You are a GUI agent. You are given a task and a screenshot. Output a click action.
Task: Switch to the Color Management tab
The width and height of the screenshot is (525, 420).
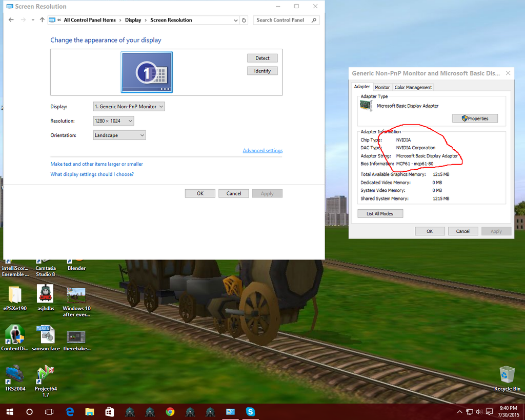point(413,87)
